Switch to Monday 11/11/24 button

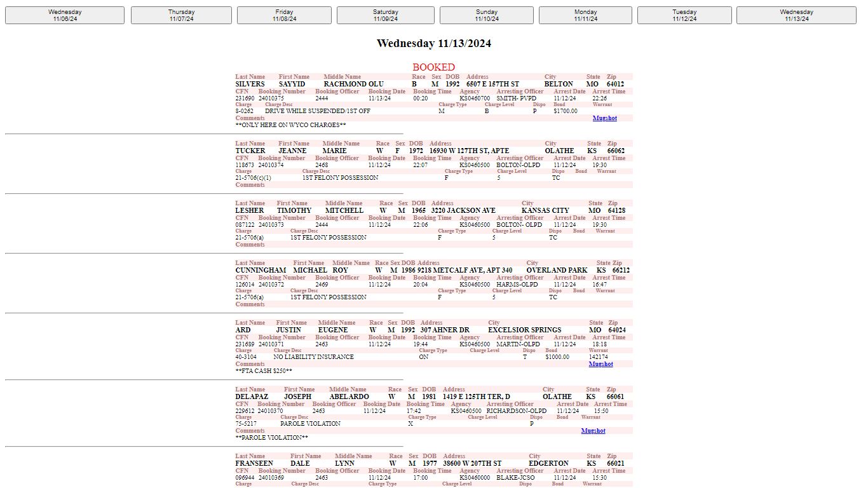pos(585,15)
